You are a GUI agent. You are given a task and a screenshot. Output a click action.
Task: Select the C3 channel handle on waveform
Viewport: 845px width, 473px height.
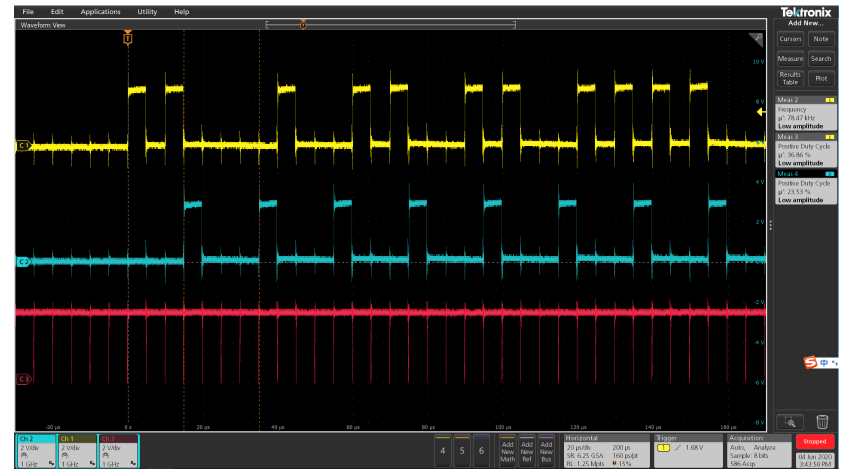(x=24, y=379)
